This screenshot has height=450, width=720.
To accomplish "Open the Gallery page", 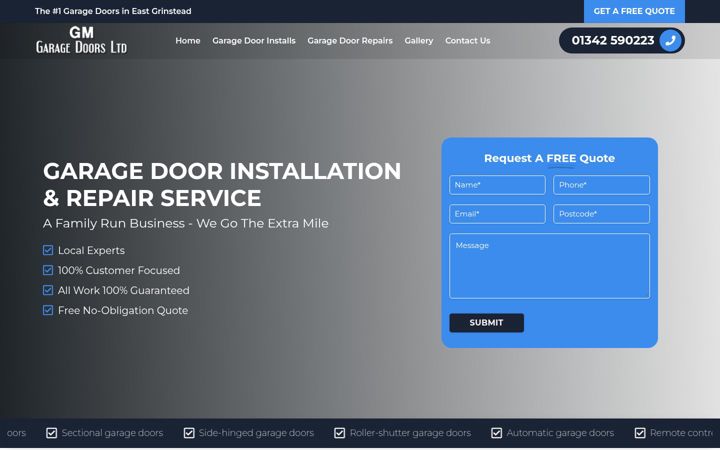I will [x=419, y=41].
